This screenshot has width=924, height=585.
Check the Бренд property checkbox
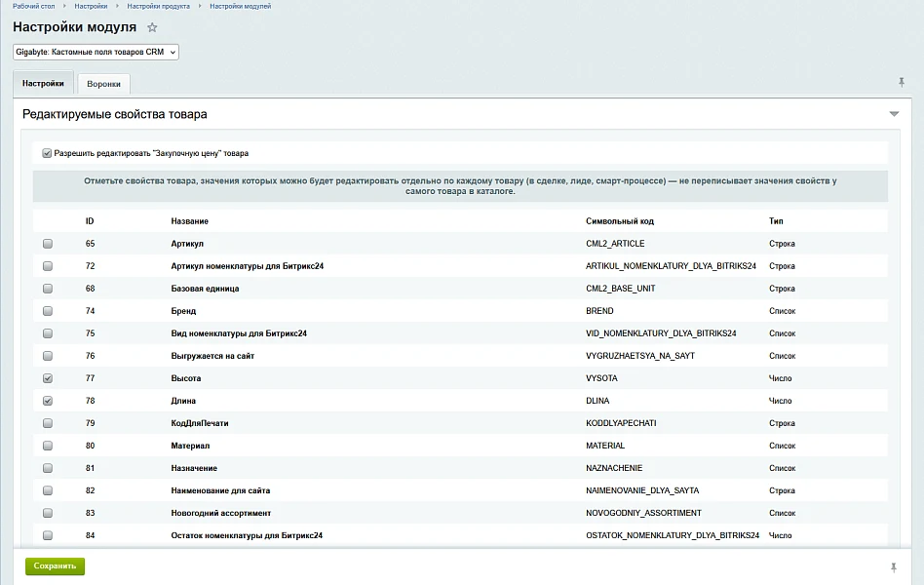tap(48, 311)
